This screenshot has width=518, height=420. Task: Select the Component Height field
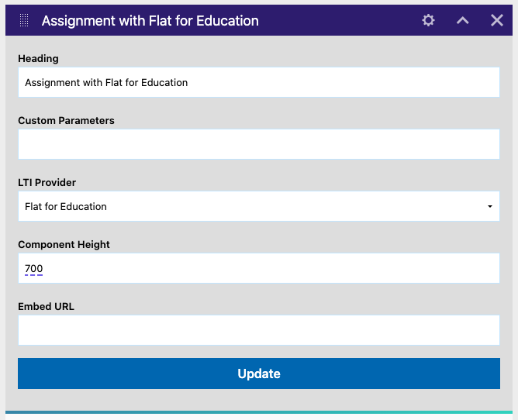tap(259, 268)
